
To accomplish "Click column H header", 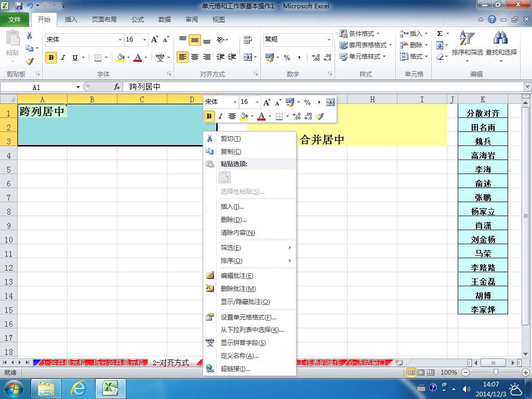I will click(x=372, y=99).
